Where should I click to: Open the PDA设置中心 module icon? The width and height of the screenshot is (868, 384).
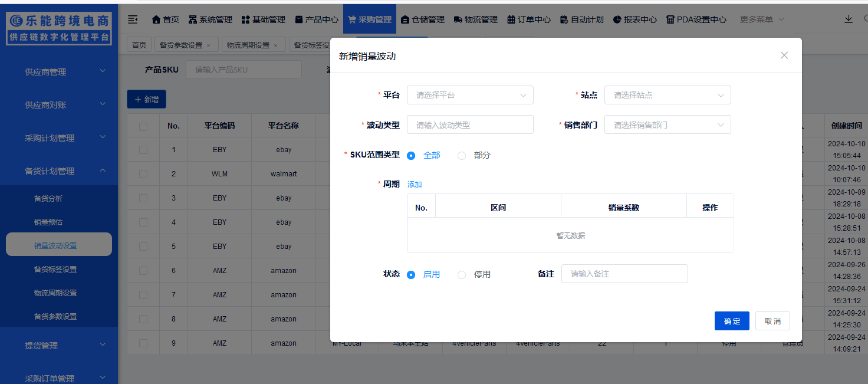[x=670, y=19]
